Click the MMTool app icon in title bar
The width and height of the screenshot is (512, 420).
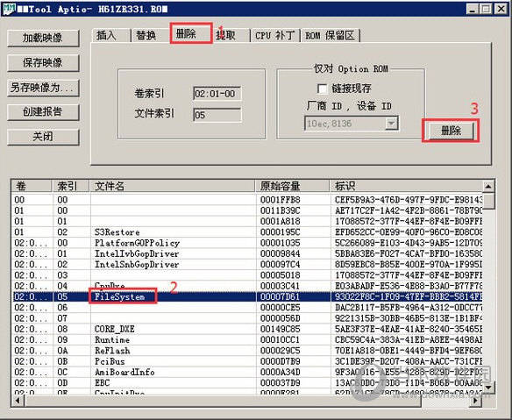click(8, 9)
